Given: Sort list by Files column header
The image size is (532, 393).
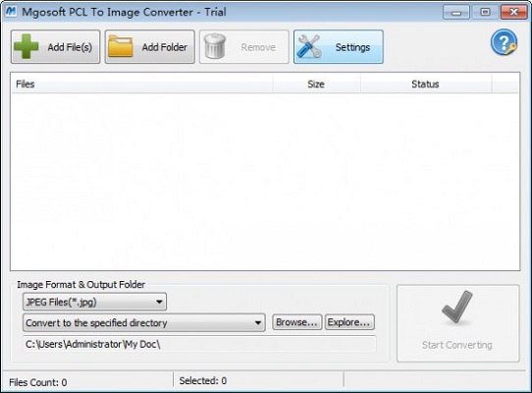Looking at the screenshot, I should (x=141, y=84).
